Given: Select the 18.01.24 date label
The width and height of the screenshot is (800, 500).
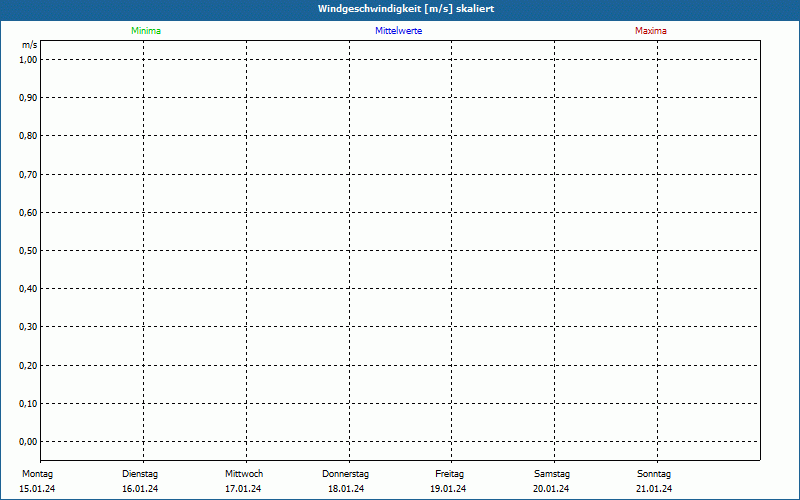Looking at the screenshot, I should 346,489.
